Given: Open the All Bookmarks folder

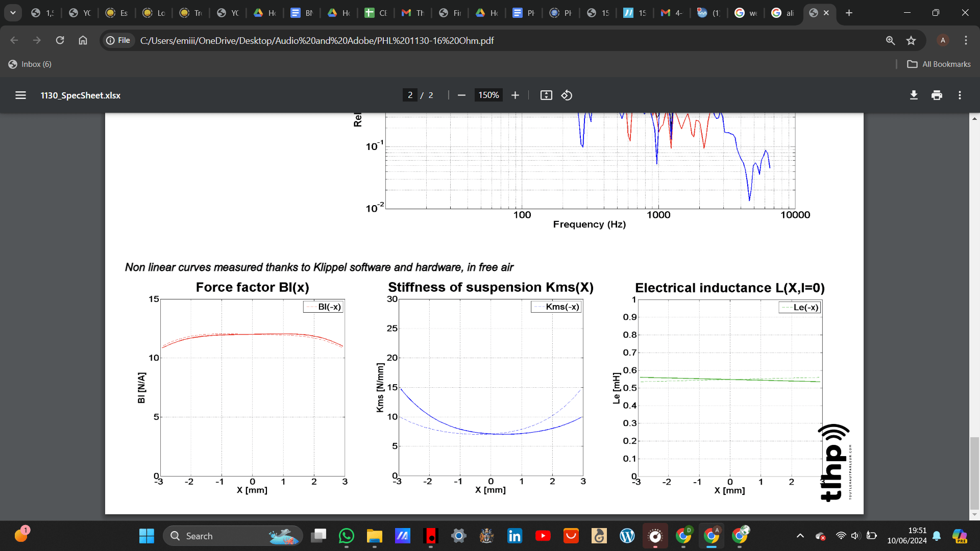Looking at the screenshot, I should tap(939, 64).
